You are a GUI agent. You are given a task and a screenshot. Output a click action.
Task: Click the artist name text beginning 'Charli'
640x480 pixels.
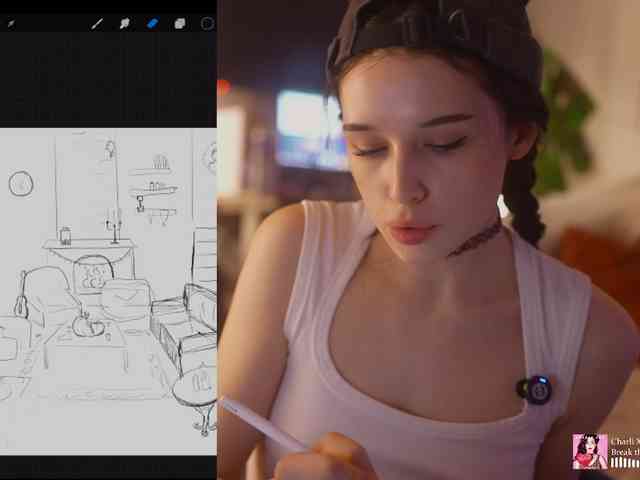click(x=625, y=442)
